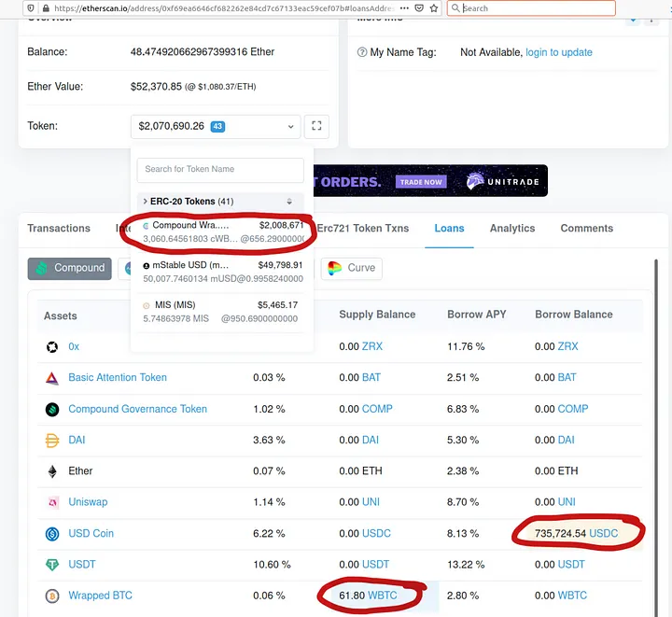Switch to the Analytics tab
The image size is (672, 617).
512,229
